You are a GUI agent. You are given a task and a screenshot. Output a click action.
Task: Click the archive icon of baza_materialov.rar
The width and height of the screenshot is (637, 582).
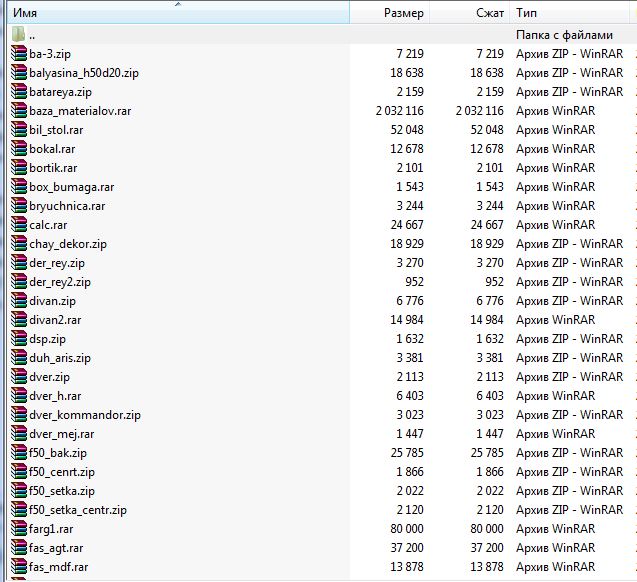pyautogui.click(x=19, y=111)
